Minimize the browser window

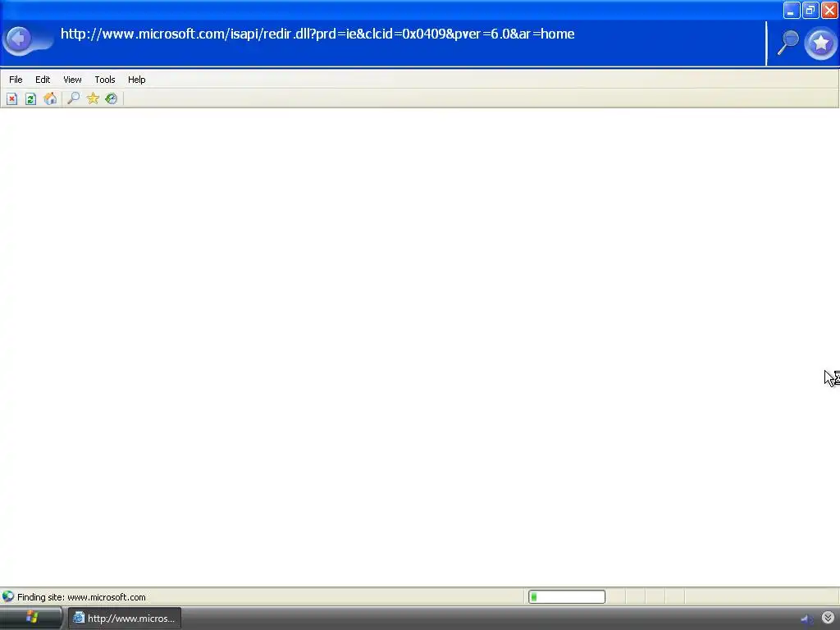click(792, 10)
